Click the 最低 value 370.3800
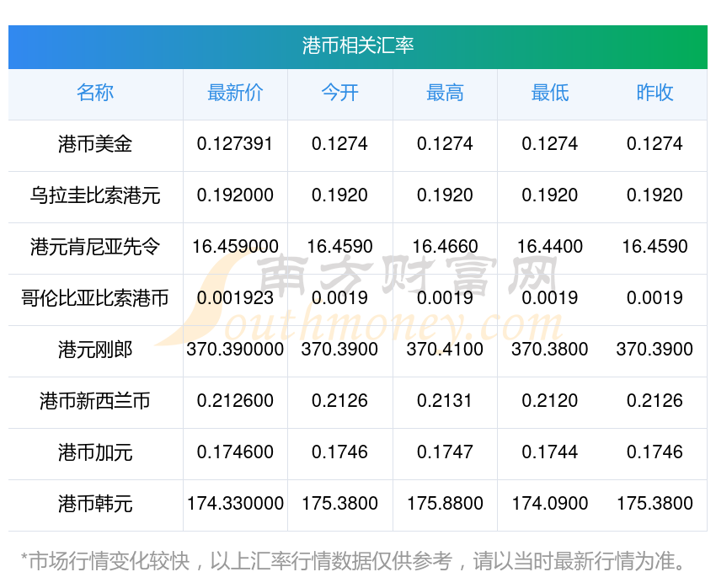716x588 pixels. [x=550, y=350]
